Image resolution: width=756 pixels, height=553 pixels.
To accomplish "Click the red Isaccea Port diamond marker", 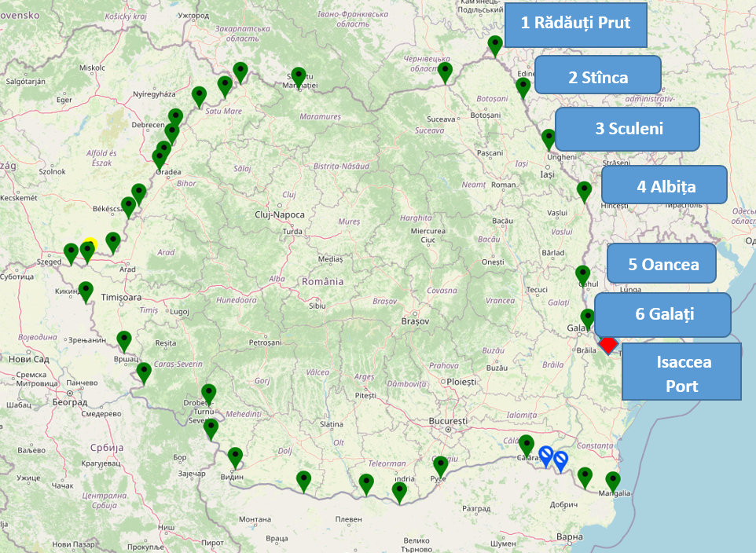I will (607, 345).
